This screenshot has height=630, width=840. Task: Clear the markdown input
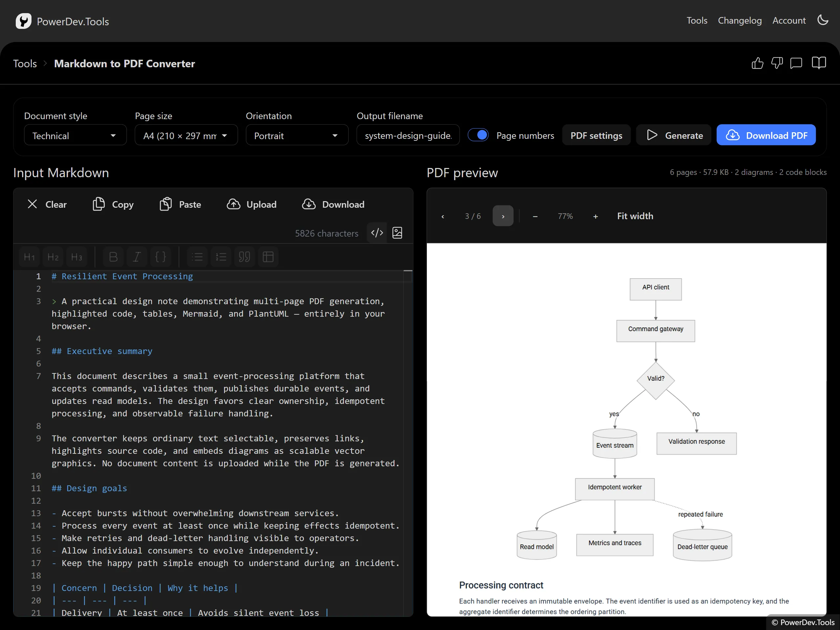tap(47, 204)
